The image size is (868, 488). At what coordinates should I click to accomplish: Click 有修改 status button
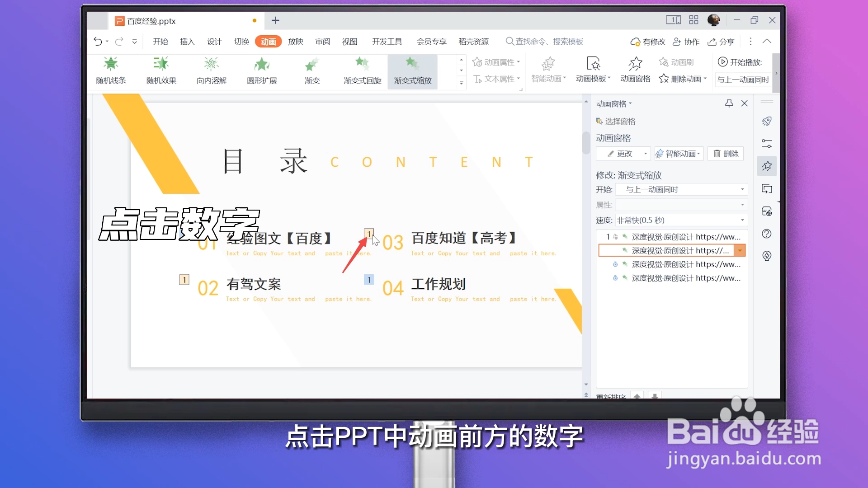[648, 42]
